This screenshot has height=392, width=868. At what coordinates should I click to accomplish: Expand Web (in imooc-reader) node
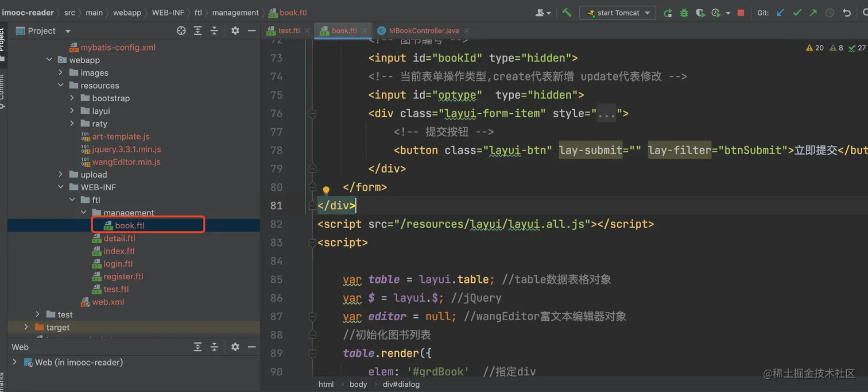pyautogui.click(x=15, y=362)
